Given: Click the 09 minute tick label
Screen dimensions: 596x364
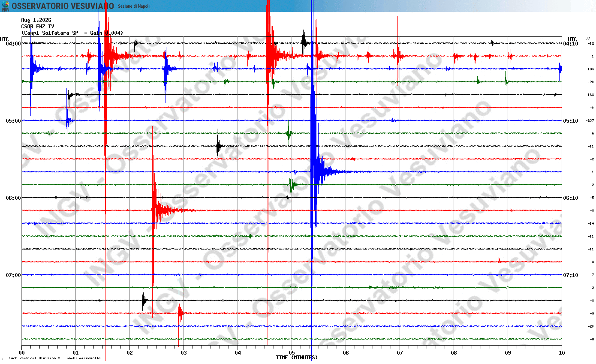Looking at the screenshot, I should click(508, 353).
